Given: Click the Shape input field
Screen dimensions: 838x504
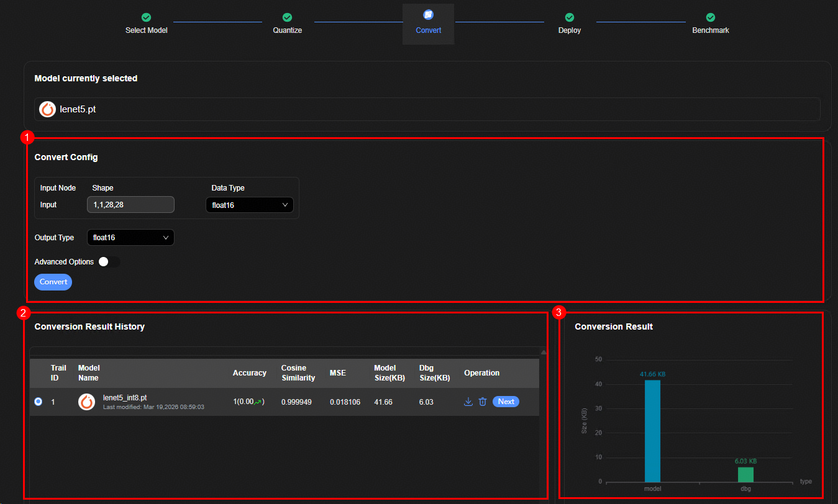Looking at the screenshot, I should pos(130,205).
